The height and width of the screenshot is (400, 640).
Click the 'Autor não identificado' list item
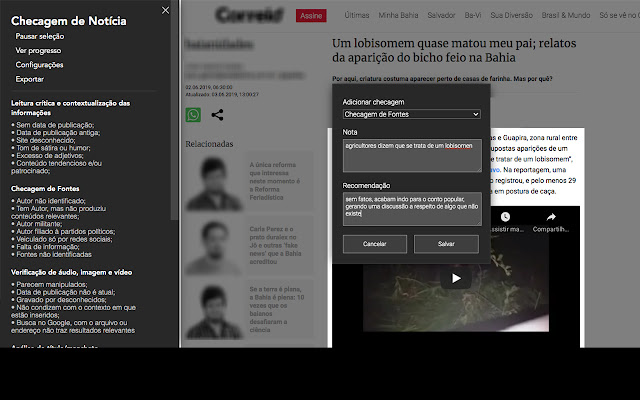[x=48, y=201]
